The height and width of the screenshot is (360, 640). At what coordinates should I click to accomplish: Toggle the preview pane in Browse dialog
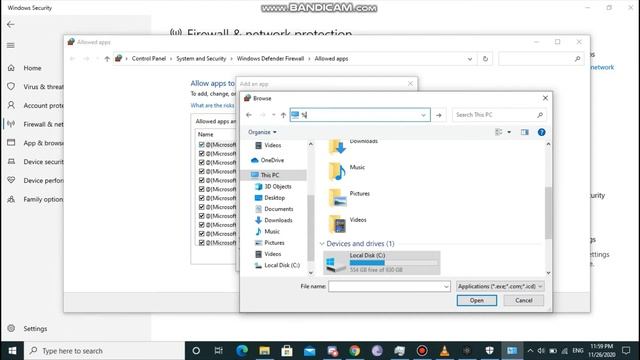click(x=524, y=132)
